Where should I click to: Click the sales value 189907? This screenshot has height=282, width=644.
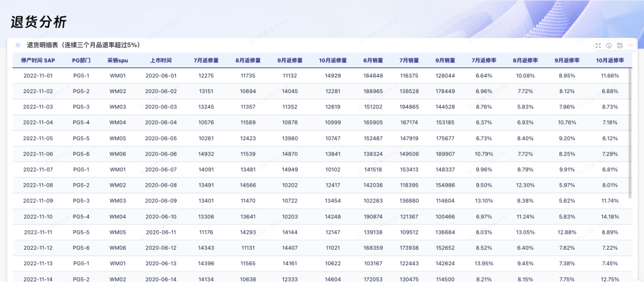(445, 154)
